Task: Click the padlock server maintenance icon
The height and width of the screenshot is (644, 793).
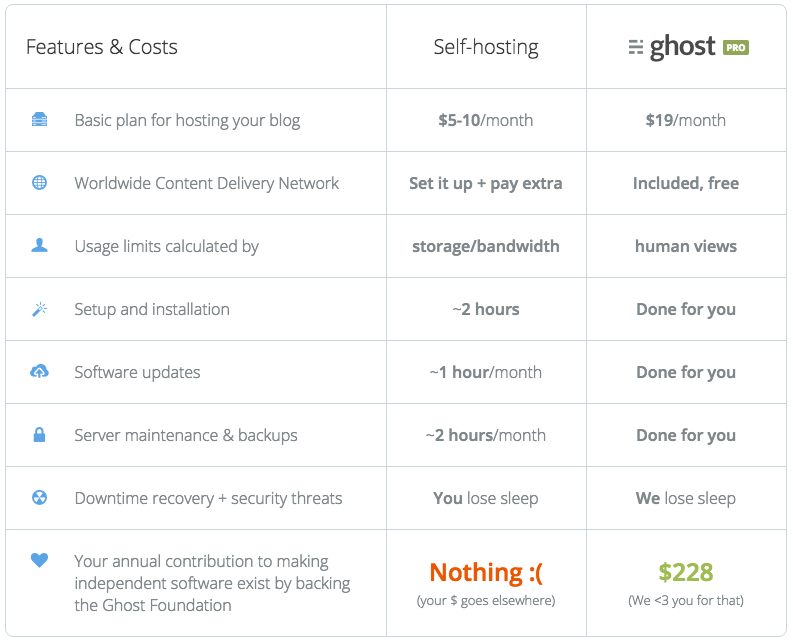Action: pos(39,435)
